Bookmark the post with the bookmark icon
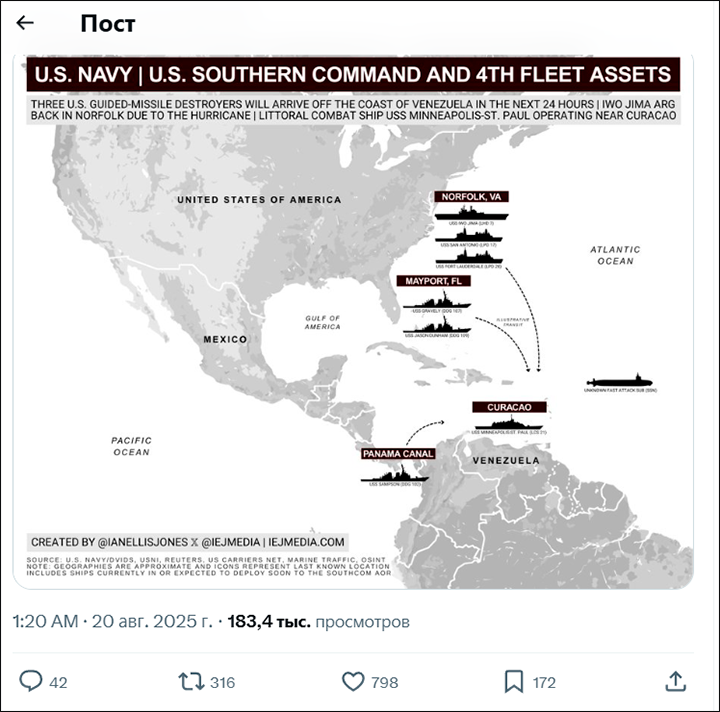Image resolution: width=720 pixels, height=712 pixels. click(513, 682)
